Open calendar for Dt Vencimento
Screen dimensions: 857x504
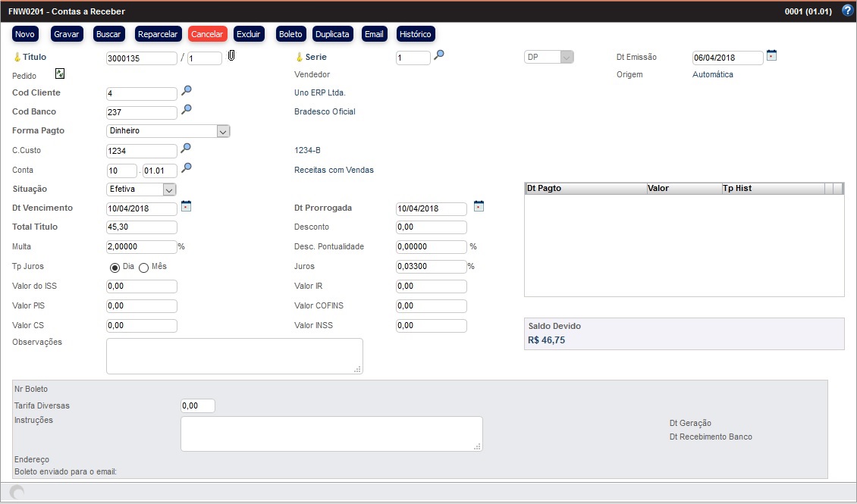186,206
